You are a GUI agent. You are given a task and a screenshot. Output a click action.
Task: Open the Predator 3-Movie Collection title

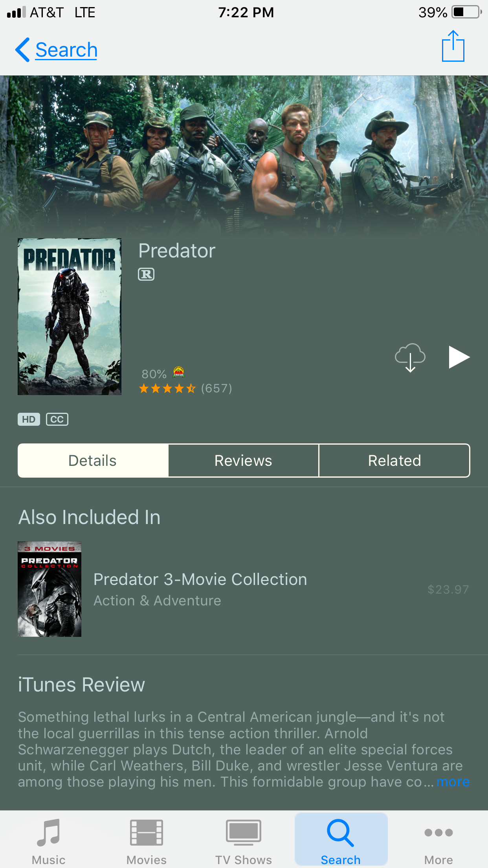(x=200, y=579)
